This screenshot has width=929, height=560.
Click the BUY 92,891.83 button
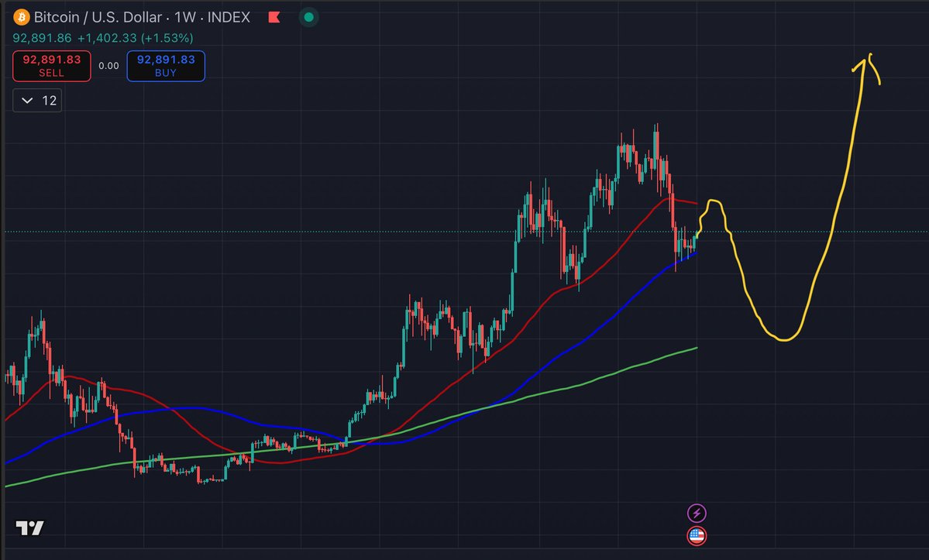[166, 66]
